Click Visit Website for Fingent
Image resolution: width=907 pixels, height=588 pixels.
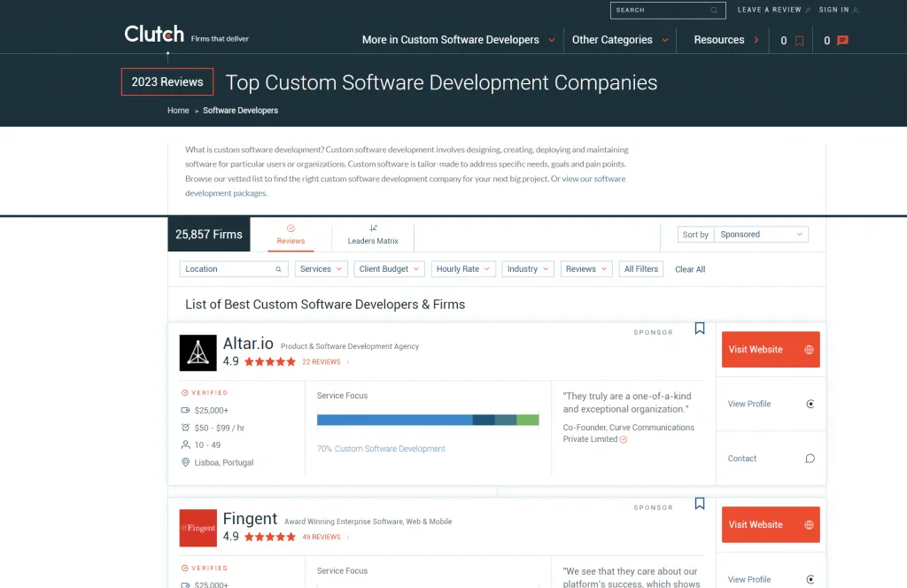[771, 524]
